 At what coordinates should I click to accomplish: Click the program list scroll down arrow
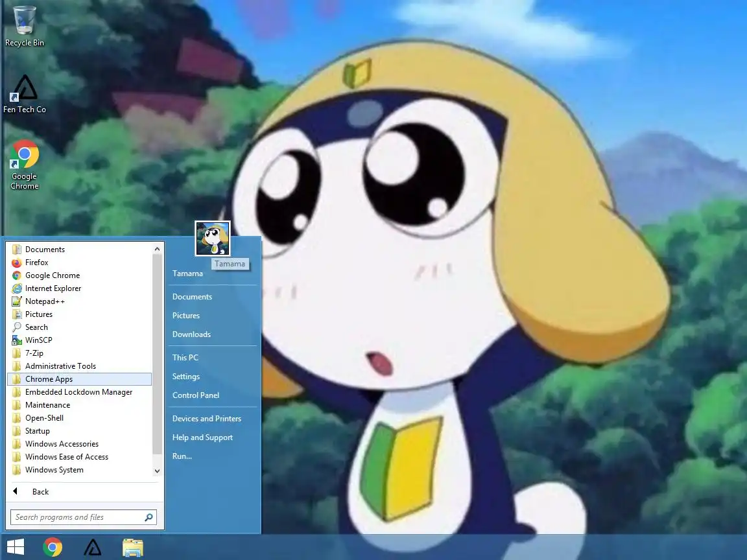coord(157,471)
